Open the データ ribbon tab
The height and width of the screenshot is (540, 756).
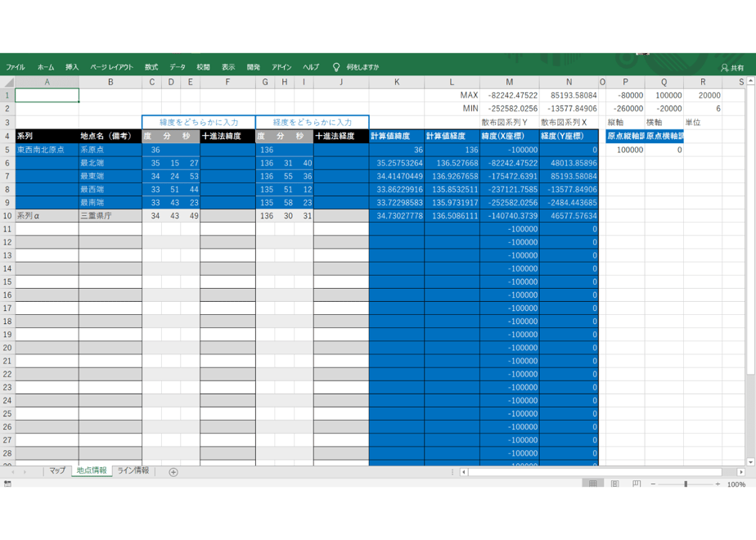point(178,67)
